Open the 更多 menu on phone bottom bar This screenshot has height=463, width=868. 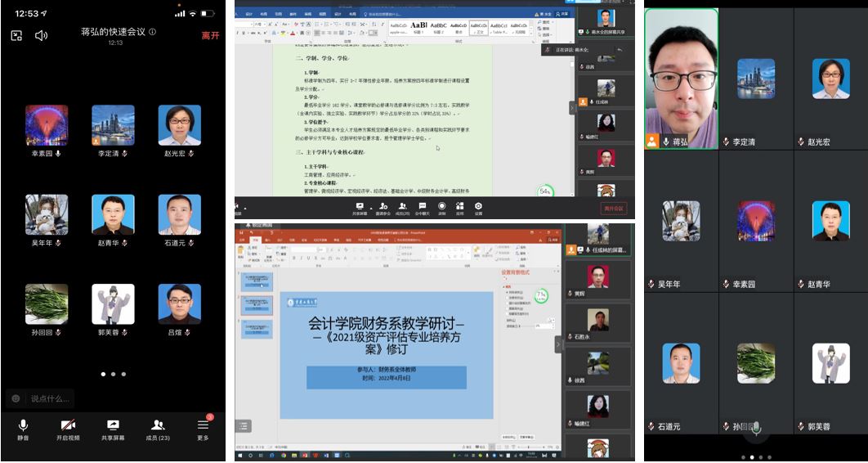click(x=203, y=429)
